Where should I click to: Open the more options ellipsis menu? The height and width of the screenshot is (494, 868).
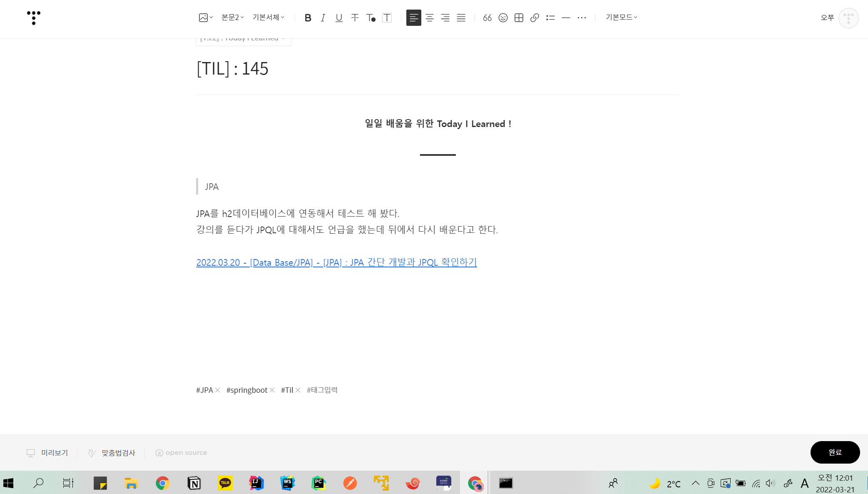coord(582,17)
